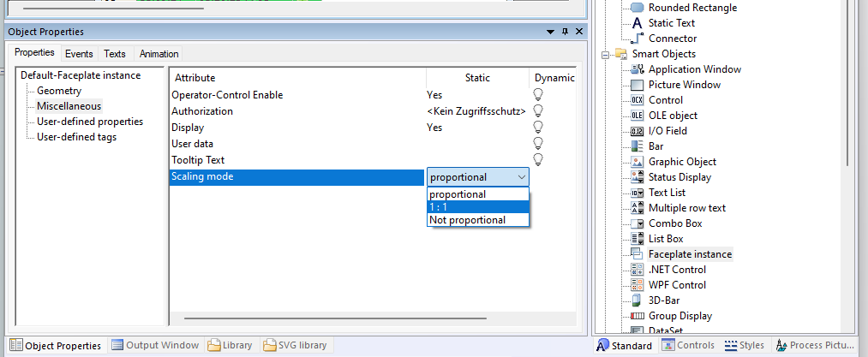Select the Text List icon
868x357 pixels.
click(x=638, y=193)
